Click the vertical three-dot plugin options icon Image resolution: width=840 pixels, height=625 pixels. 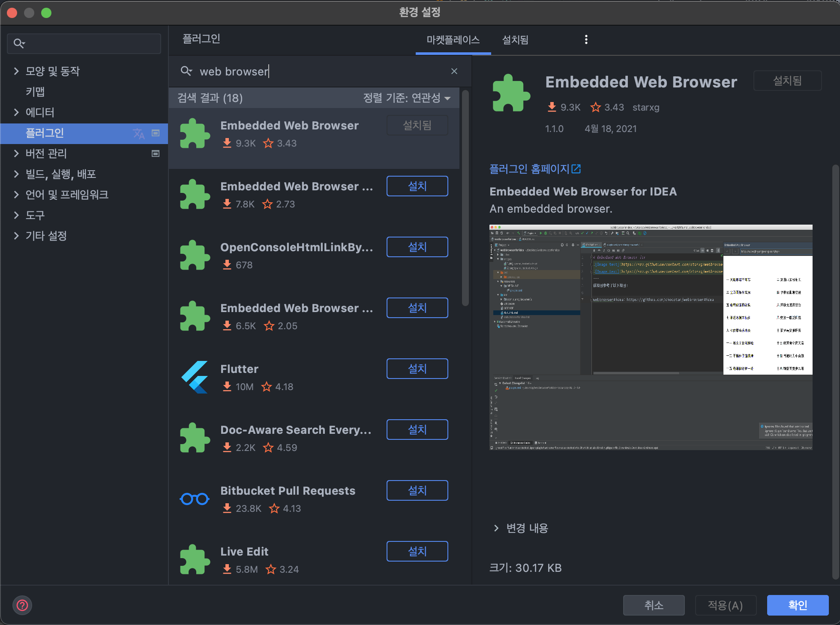point(586,39)
